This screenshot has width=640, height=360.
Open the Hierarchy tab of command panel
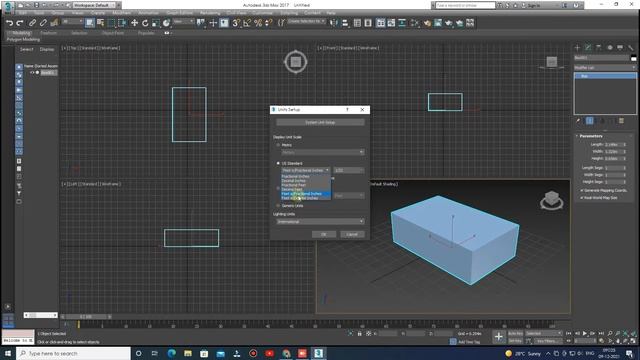point(599,48)
